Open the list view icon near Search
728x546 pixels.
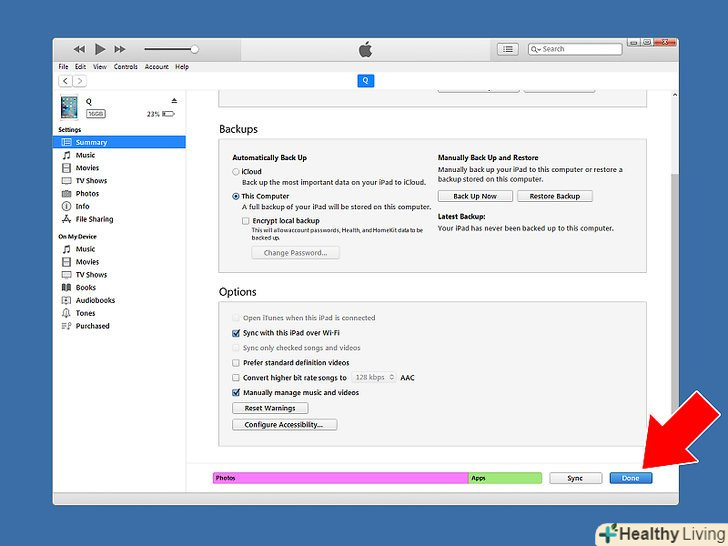(x=507, y=49)
